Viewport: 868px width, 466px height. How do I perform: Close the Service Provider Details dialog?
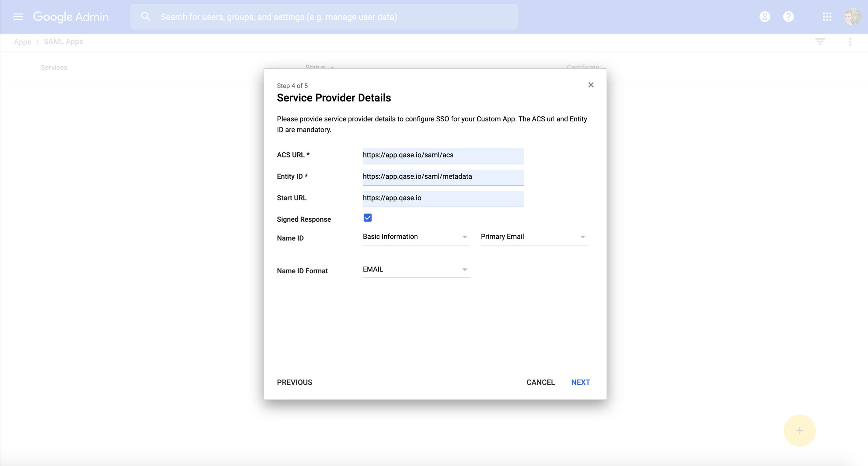pos(591,85)
